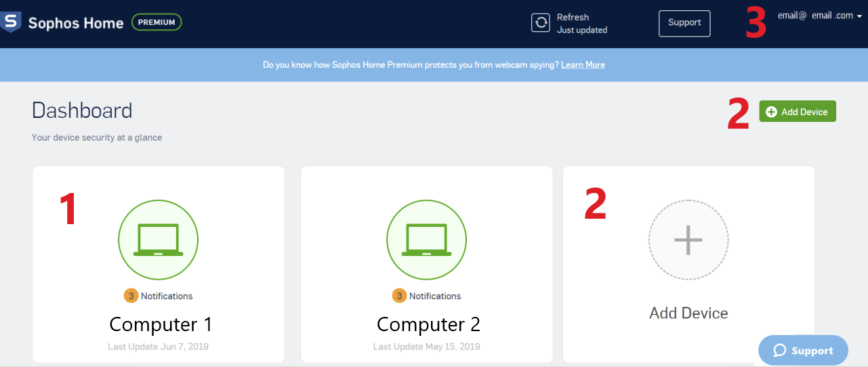Click the caret arrow next to the email address

[x=860, y=17]
